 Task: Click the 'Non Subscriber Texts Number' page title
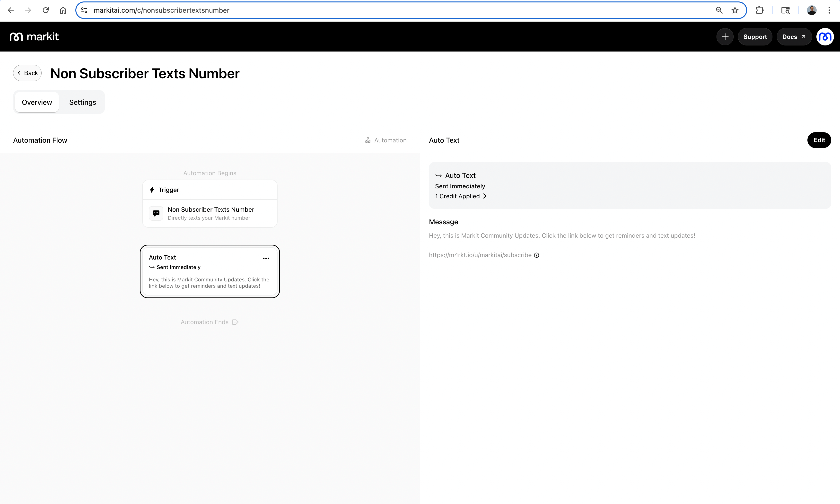click(145, 73)
